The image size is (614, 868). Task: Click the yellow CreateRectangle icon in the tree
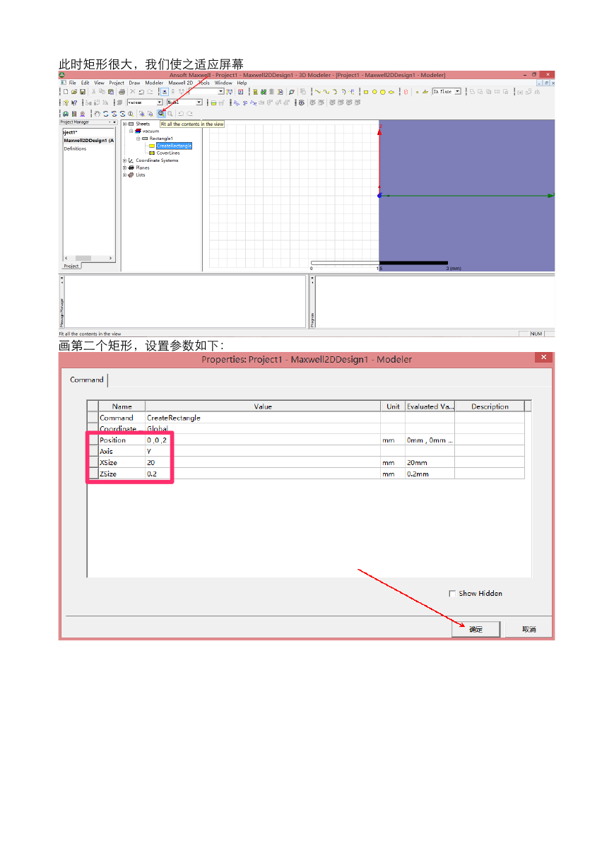[151, 146]
